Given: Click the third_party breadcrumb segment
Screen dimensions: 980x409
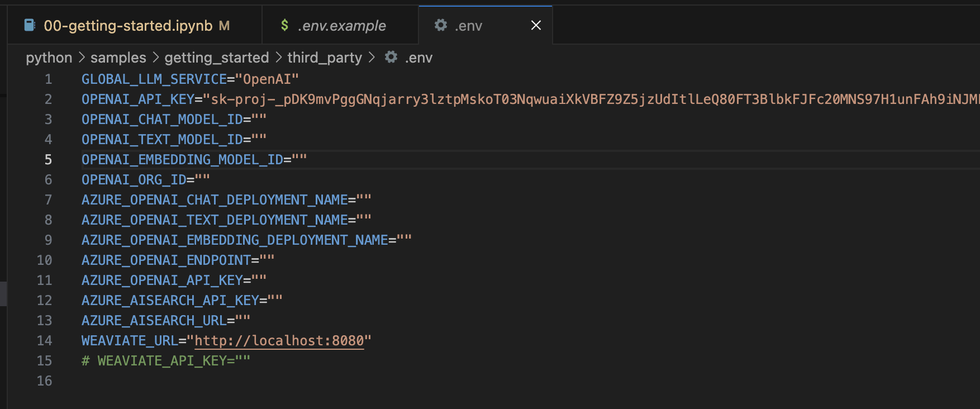Looking at the screenshot, I should (x=325, y=58).
